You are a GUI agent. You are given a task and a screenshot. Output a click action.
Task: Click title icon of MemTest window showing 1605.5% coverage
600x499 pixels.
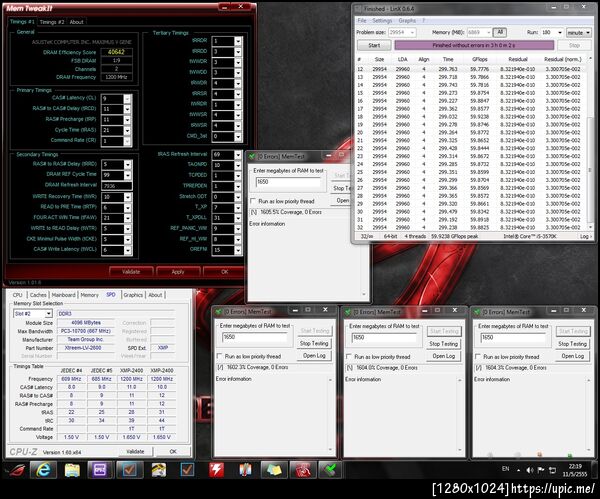click(252, 157)
